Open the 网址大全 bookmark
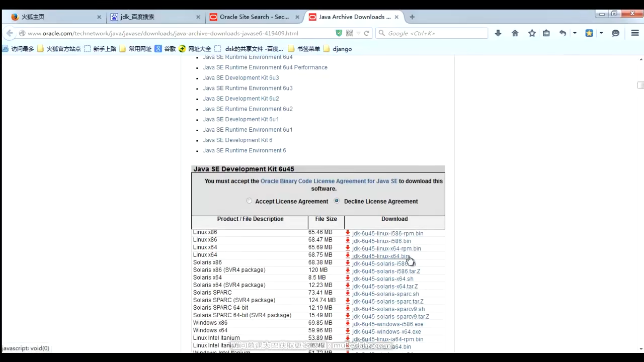The image size is (644, 362). pos(195,49)
